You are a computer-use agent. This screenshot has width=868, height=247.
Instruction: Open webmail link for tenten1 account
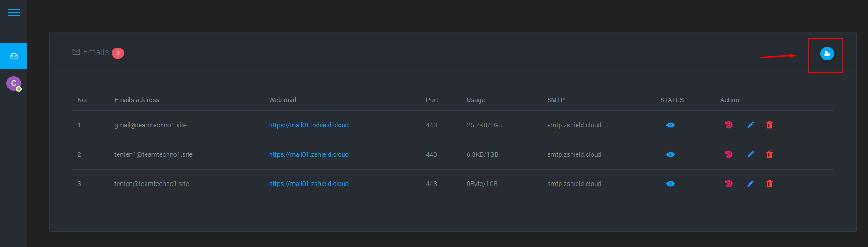tap(309, 154)
